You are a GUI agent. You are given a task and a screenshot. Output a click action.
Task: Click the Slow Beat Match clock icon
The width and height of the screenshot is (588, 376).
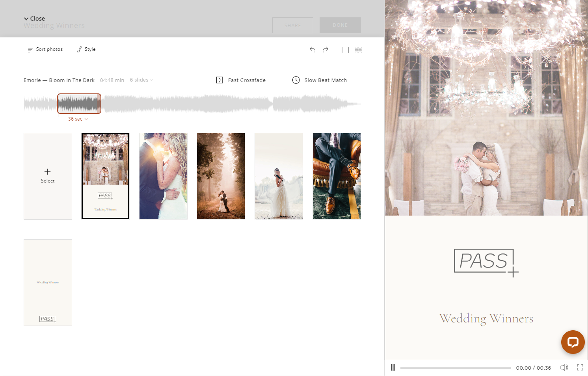coord(296,80)
